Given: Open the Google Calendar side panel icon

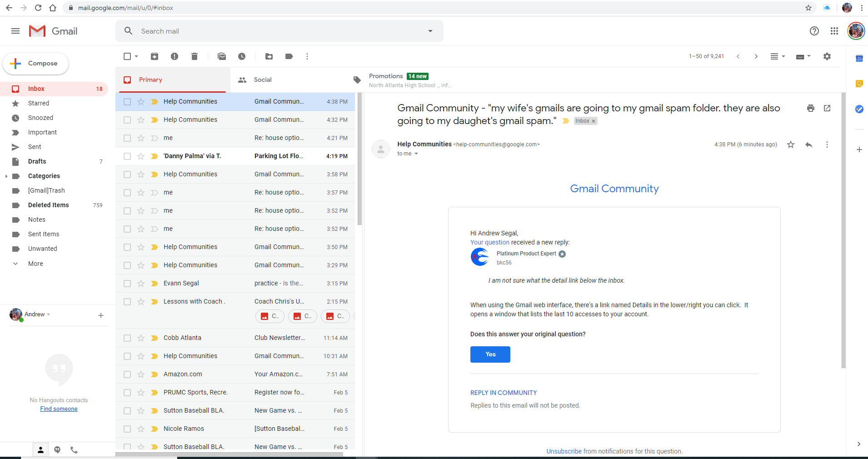Looking at the screenshot, I should pyautogui.click(x=859, y=58).
